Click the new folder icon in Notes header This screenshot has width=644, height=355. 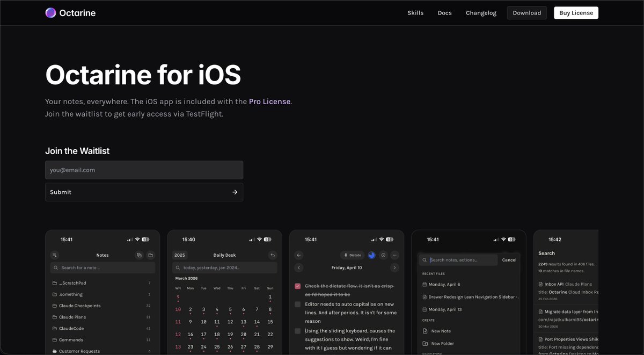point(151,255)
